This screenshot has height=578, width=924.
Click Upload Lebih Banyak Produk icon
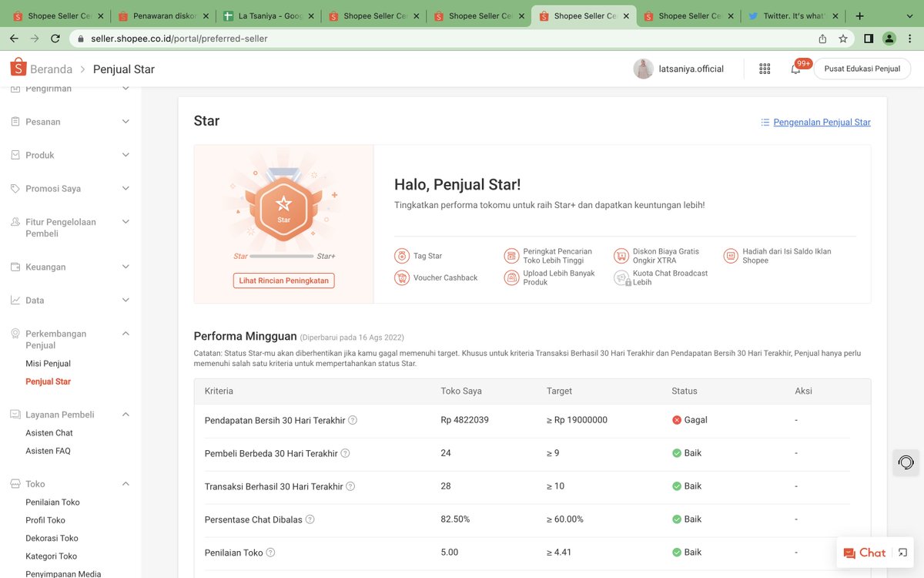(512, 277)
